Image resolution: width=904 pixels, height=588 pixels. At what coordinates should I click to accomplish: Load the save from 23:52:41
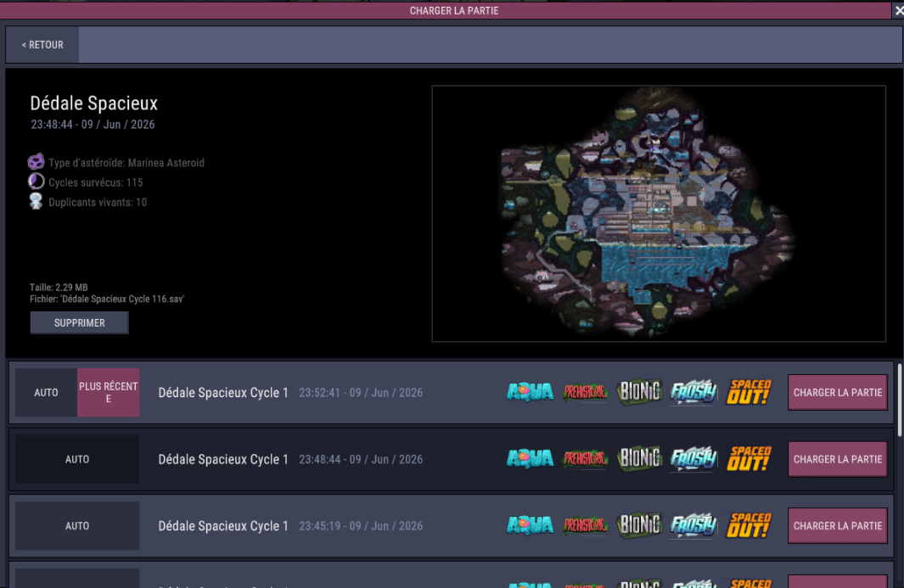pos(838,393)
